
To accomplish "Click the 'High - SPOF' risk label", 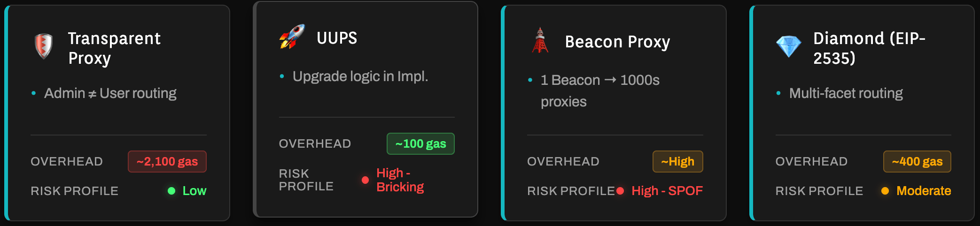I will tap(667, 191).
